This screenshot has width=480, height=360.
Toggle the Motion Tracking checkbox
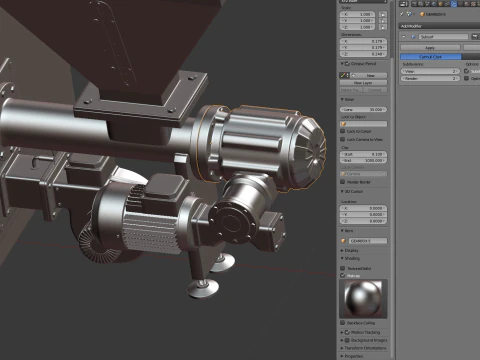click(x=347, y=332)
